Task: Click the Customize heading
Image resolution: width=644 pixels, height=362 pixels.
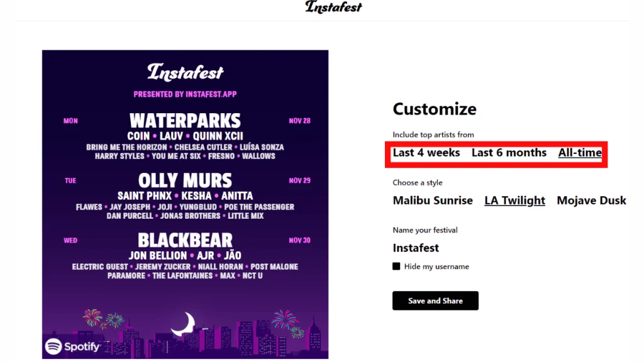Action: [x=435, y=109]
